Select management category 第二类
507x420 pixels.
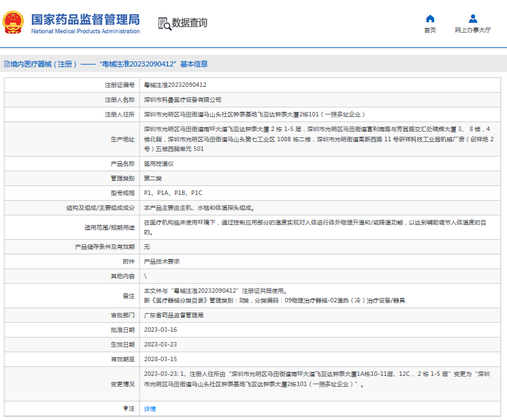[153, 178]
